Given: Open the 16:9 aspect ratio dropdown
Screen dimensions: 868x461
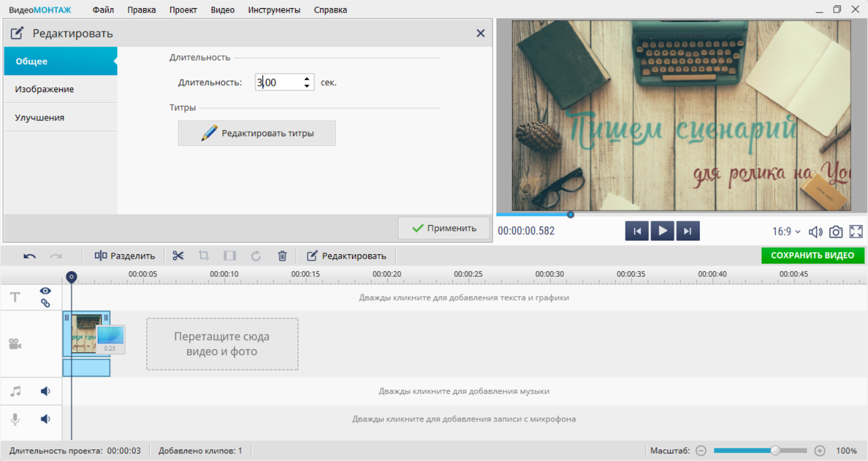Looking at the screenshot, I should tap(786, 232).
